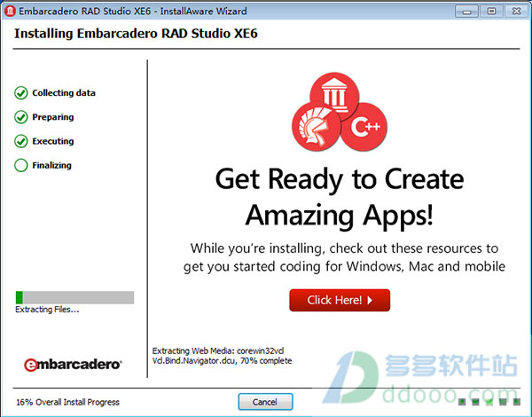Click the Extracting Files... status text
This screenshot has height=417, width=532.
(x=47, y=310)
